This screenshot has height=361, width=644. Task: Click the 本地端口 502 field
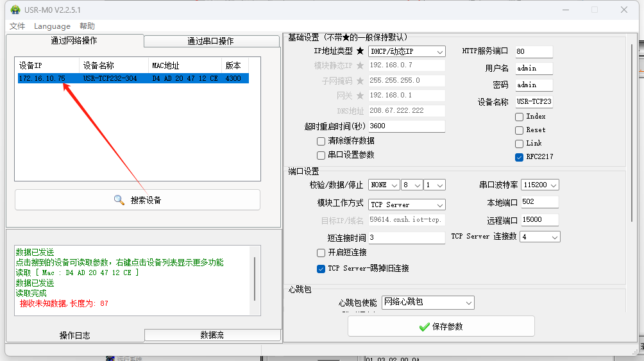pos(539,202)
